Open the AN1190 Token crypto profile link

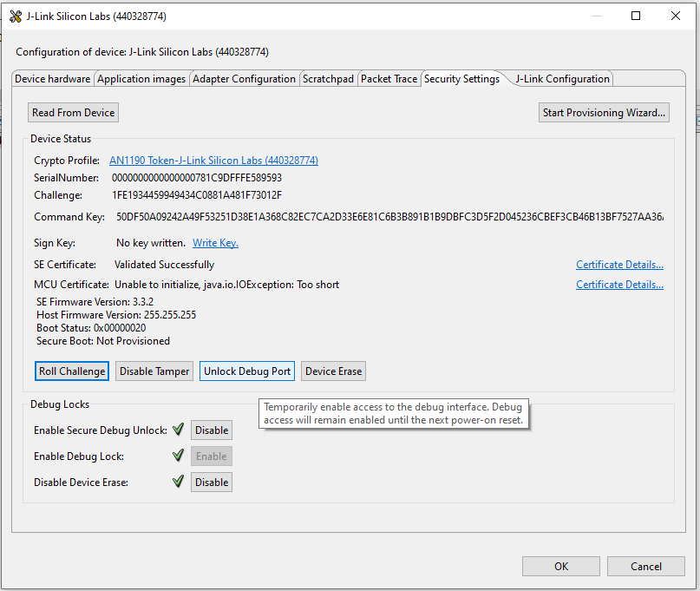[x=214, y=161]
